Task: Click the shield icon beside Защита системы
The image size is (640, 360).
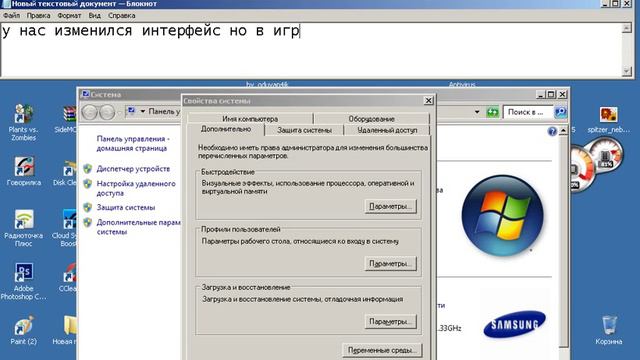Action: [88, 207]
